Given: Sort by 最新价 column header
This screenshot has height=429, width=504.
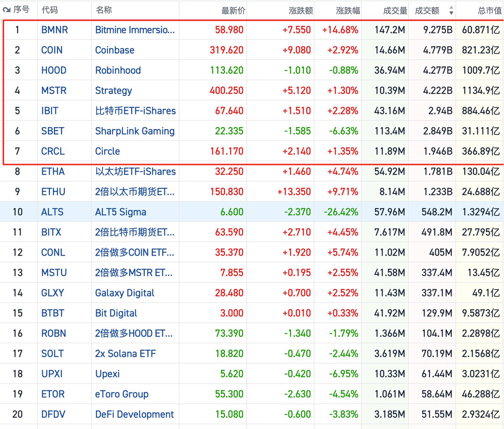Looking at the screenshot, I should click(233, 10).
